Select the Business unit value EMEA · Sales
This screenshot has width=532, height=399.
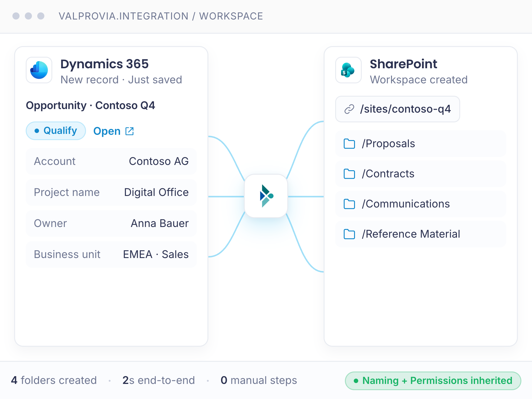tap(156, 254)
